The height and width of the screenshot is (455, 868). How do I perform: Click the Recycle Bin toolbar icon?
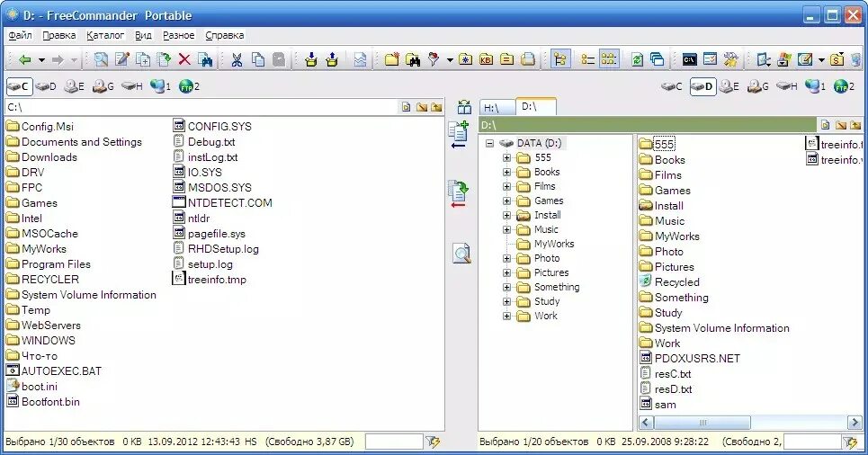click(x=857, y=59)
